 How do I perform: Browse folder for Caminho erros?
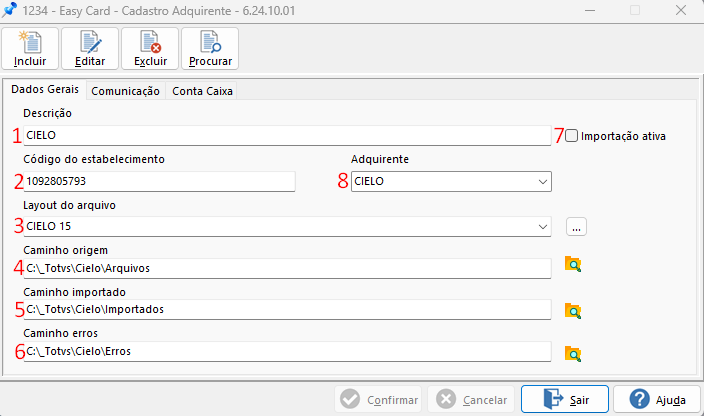point(573,353)
